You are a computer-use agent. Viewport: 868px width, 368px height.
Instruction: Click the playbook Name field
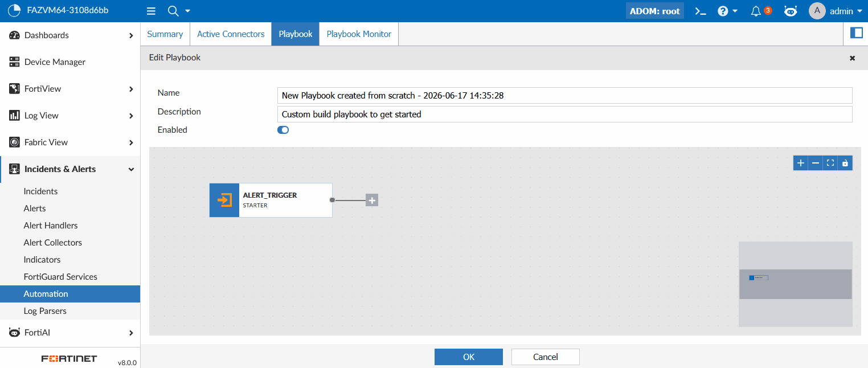pos(564,95)
